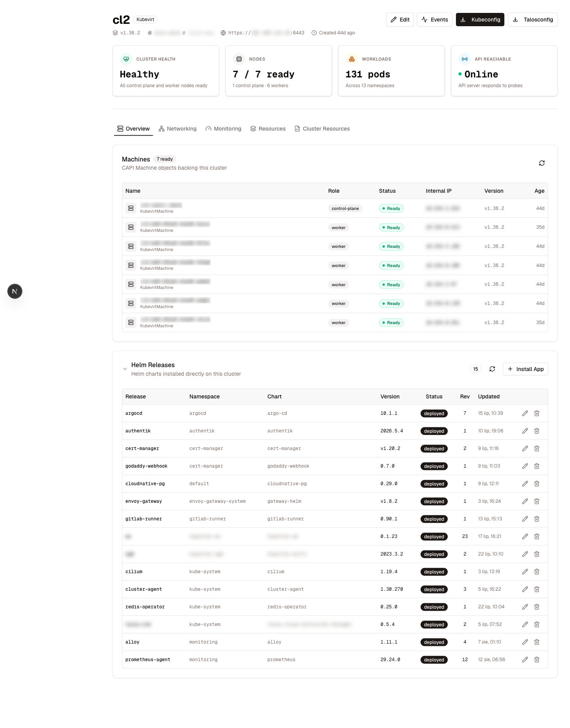Click the deployed status for cilium
The height and width of the screenshot is (728, 570).
tap(434, 572)
